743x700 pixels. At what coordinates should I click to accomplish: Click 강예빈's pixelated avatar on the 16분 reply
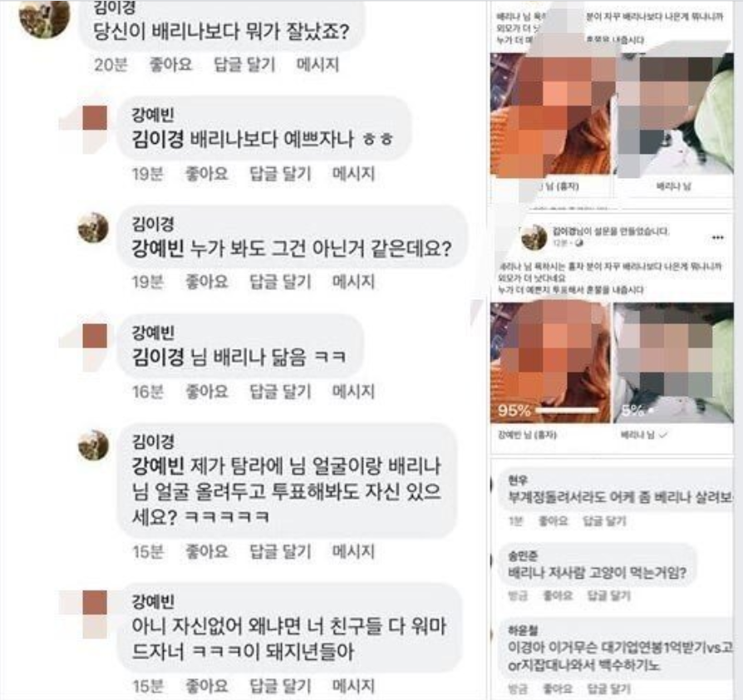[x=95, y=336]
